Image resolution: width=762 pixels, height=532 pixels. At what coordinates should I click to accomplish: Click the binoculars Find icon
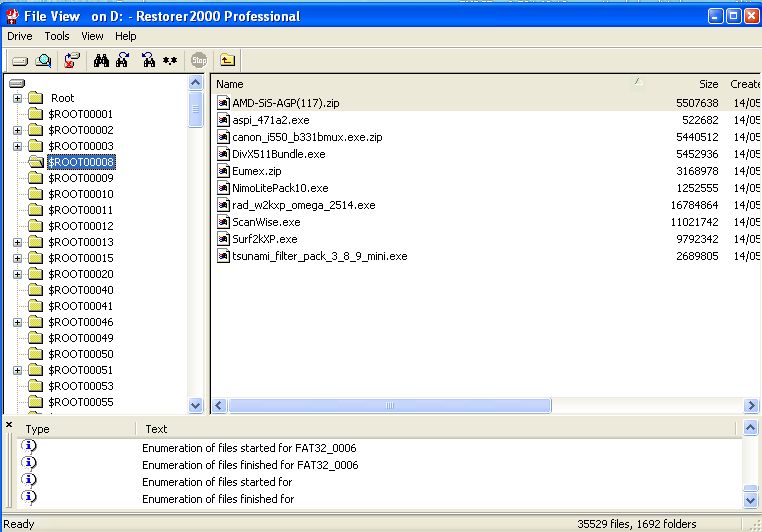[x=101, y=61]
